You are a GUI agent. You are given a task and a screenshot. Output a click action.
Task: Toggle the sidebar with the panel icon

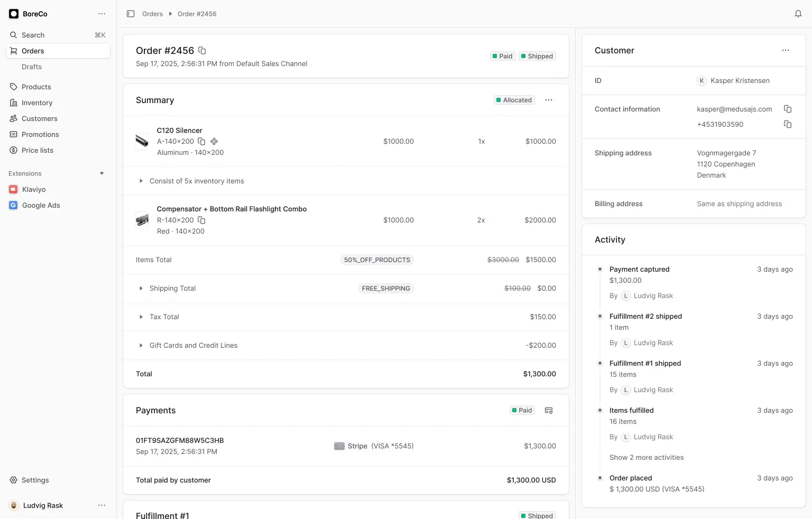(130, 14)
